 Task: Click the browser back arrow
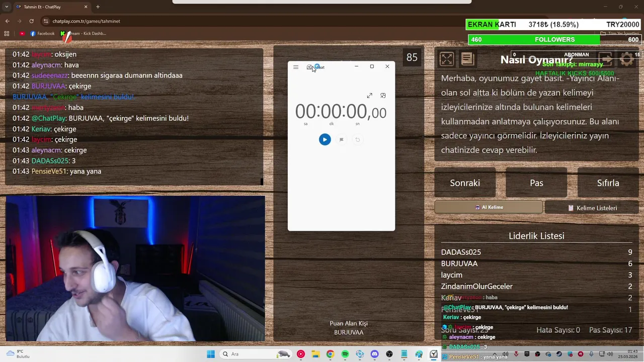point(7,21)
